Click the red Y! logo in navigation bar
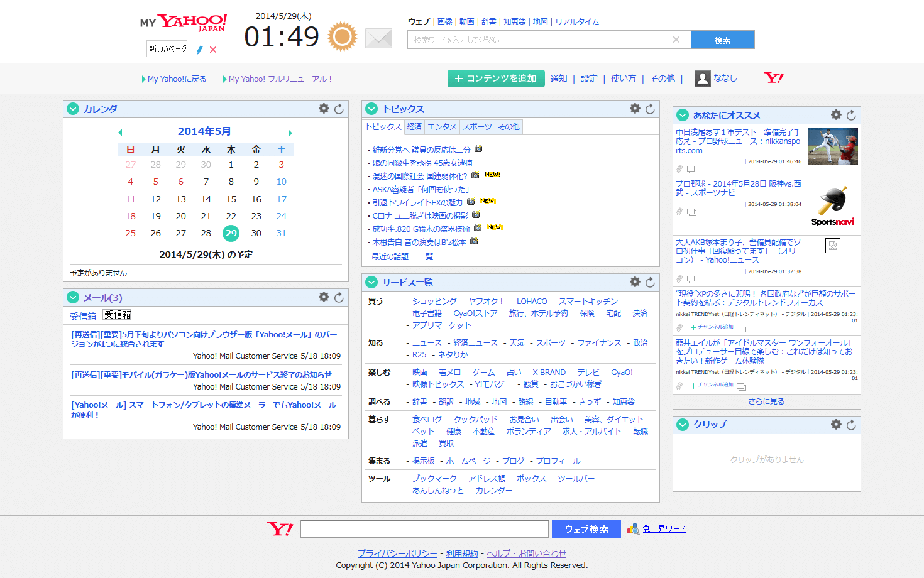This screenshot has height=578, width=924. pos(774,78)
